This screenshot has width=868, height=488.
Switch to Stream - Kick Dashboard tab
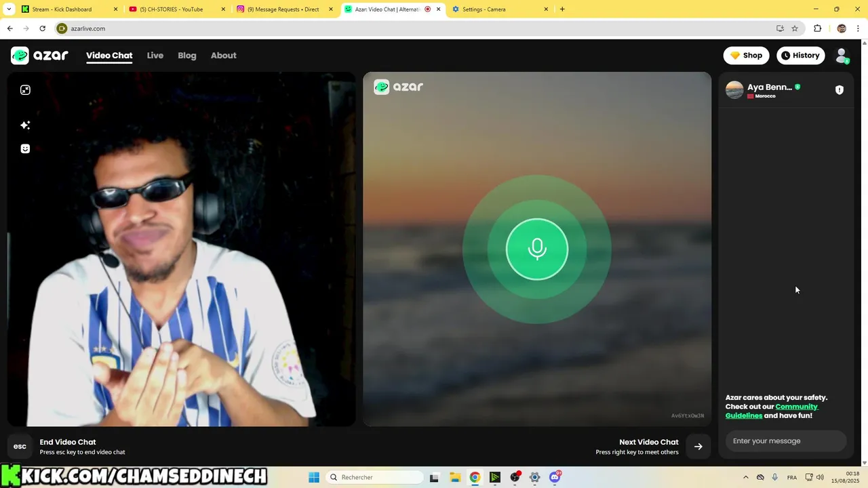pos(68,9)
